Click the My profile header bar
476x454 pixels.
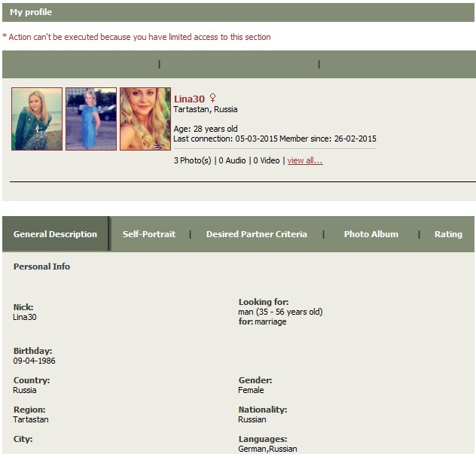click(x=238, y=13)
